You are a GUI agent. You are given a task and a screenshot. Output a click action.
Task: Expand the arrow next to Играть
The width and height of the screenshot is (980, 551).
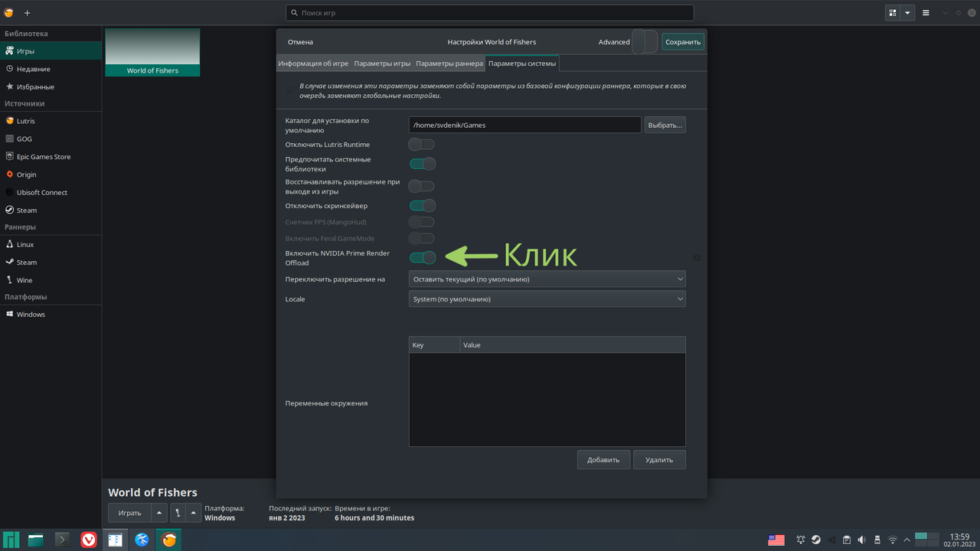(x=158, y=513)
